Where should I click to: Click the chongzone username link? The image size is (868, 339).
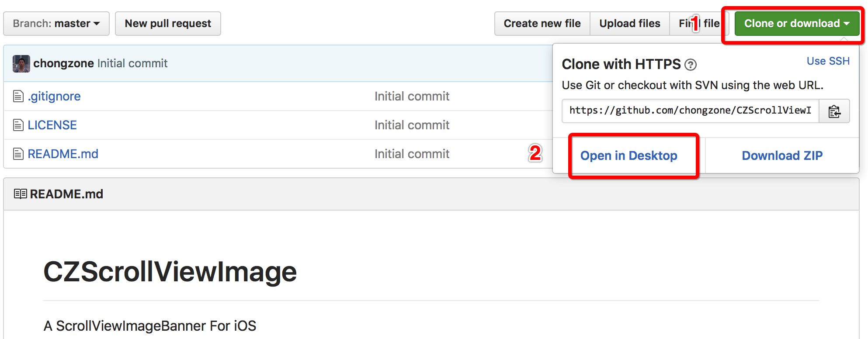[x=63, y=64]
